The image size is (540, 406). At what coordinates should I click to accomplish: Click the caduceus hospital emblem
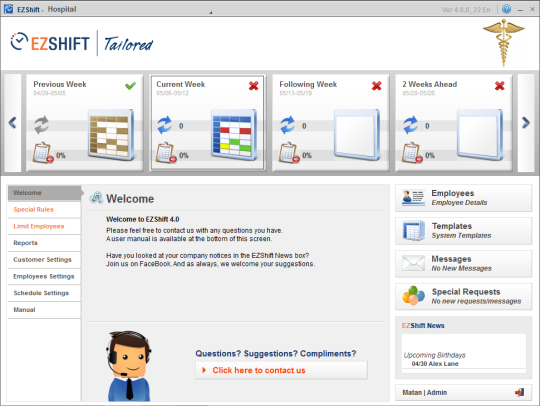click(x=503, y=43)
